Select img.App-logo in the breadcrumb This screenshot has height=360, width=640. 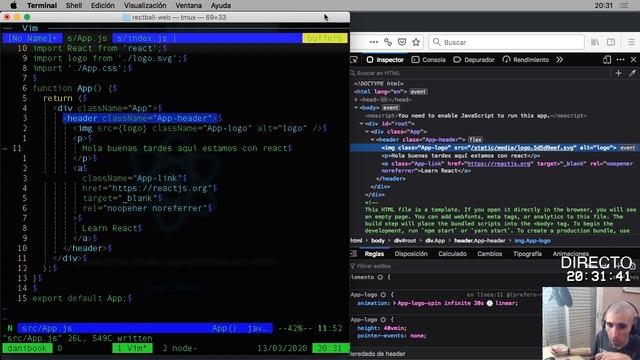tap(532, 240)
